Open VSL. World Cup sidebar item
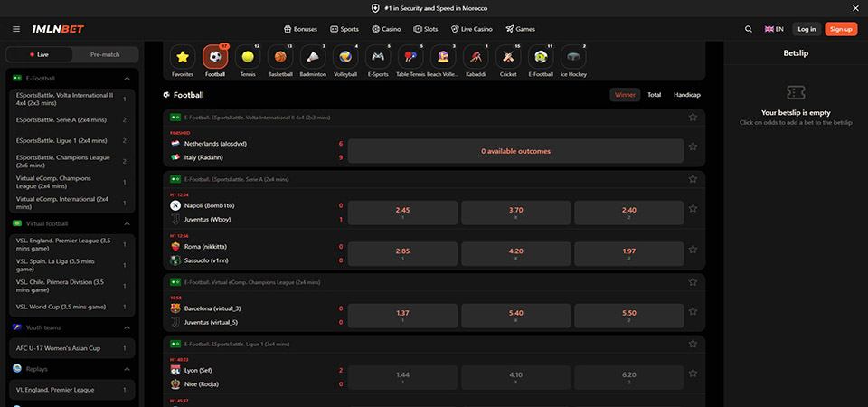The width and height of the screenshot is (868, 407). (x=72, y=307)
